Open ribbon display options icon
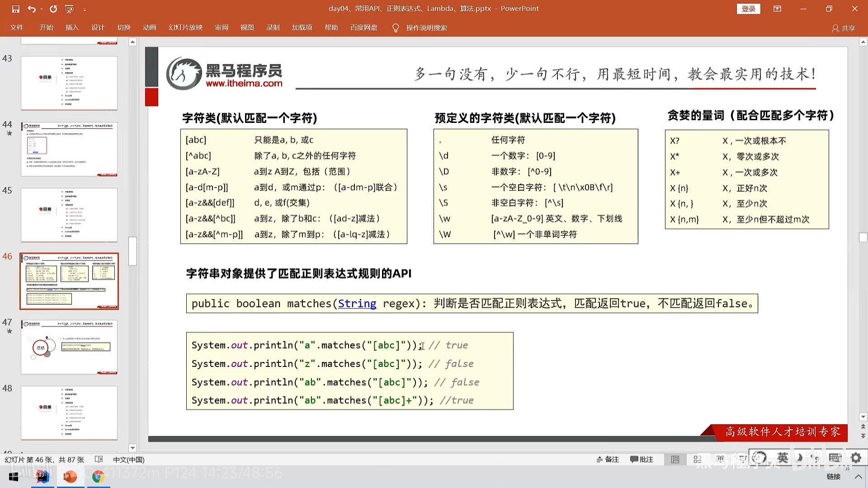 tap(777, 9)
